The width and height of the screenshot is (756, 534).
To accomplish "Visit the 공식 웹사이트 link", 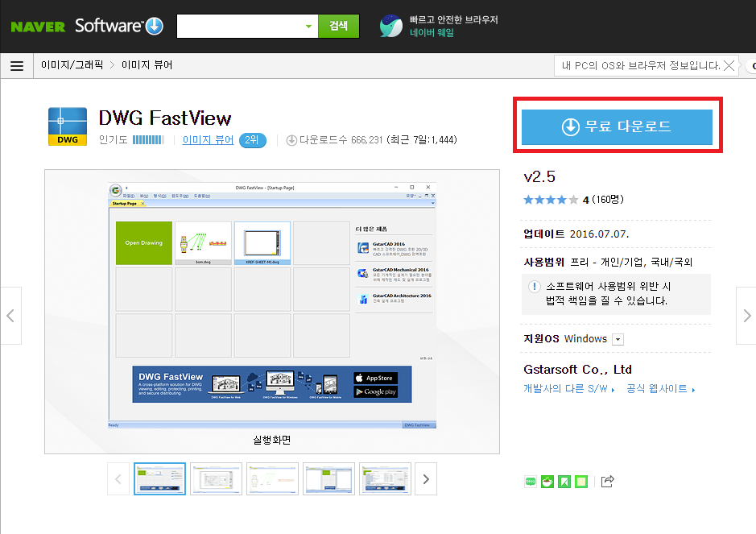I will pos(660,389).
